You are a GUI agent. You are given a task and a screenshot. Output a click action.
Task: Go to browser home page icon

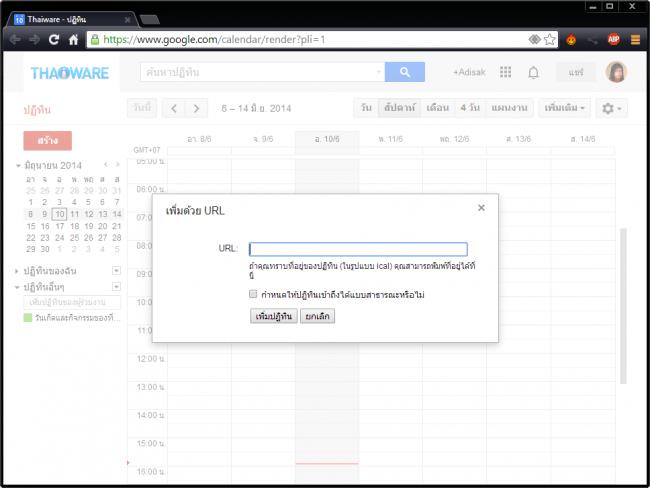73,40
